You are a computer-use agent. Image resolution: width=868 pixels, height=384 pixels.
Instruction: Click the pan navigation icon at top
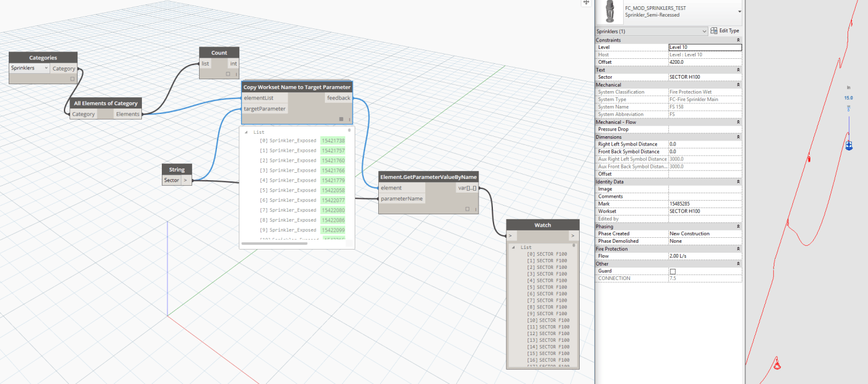click(586, 2)
